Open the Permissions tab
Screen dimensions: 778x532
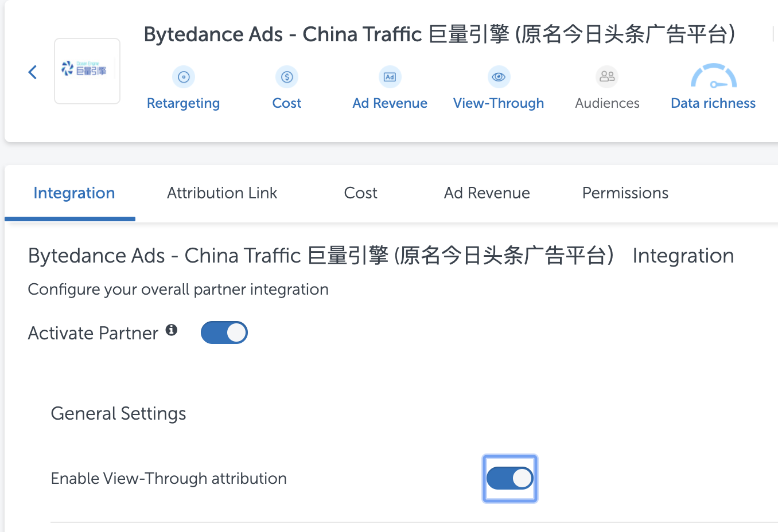tap(625, 193)
